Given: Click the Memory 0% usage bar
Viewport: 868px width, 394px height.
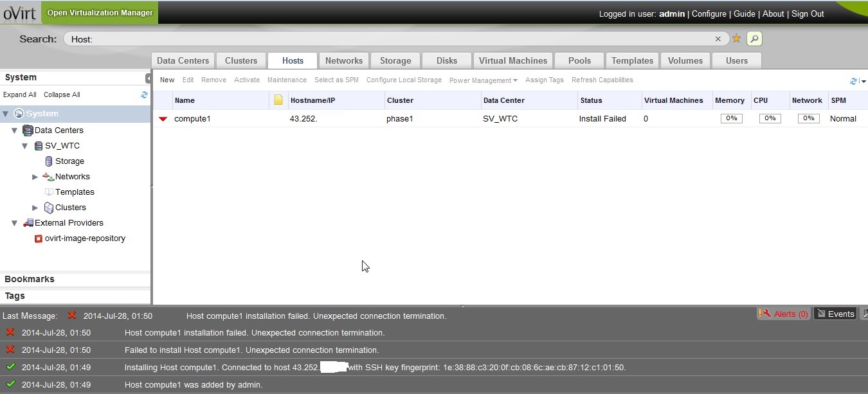Looking at the screenshot, I should [731, 119].
